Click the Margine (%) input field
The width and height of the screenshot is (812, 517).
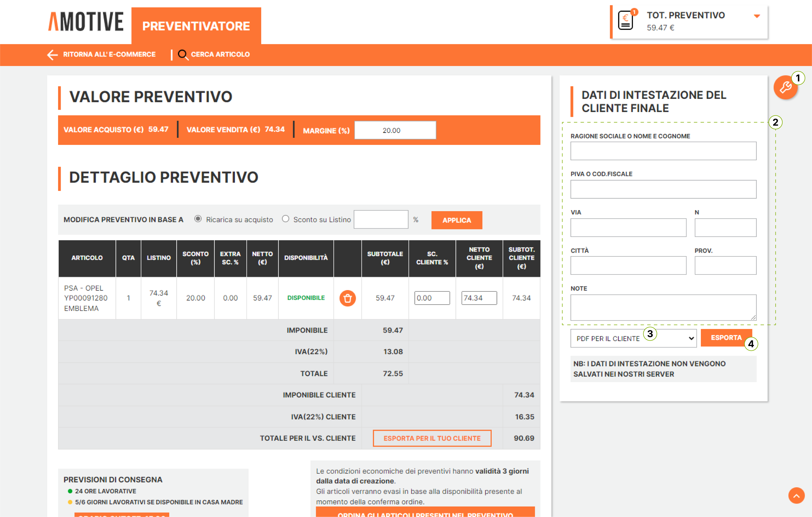pyautogui.click(x=395, y=130)
